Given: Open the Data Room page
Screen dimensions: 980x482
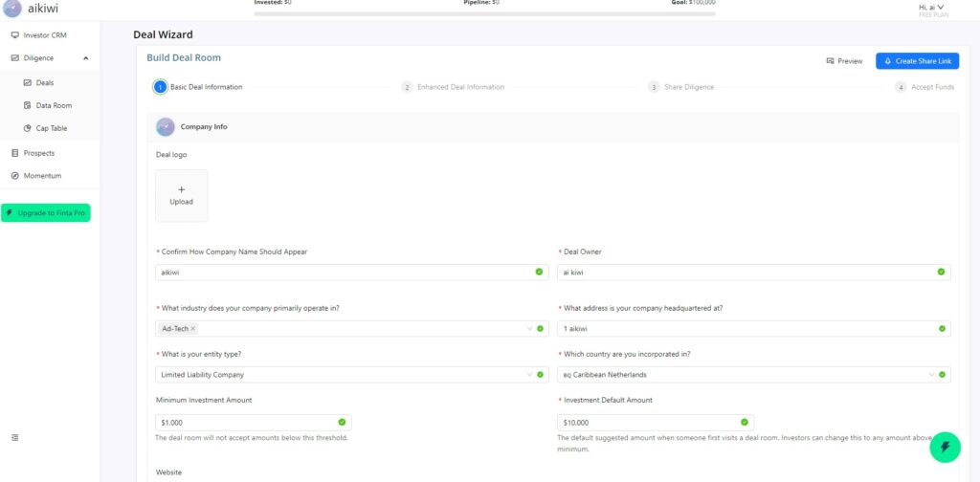Looking at the screenshot, I should pos(54,105).
